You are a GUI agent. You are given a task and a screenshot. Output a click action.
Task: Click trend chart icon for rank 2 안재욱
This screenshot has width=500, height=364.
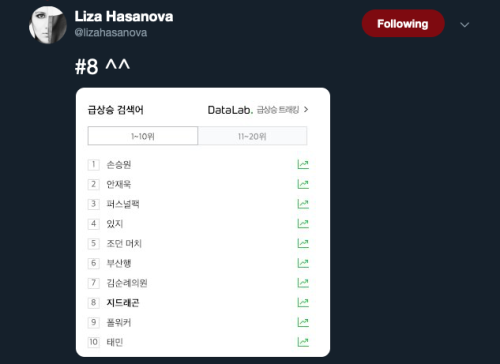[x=303, y=184]
